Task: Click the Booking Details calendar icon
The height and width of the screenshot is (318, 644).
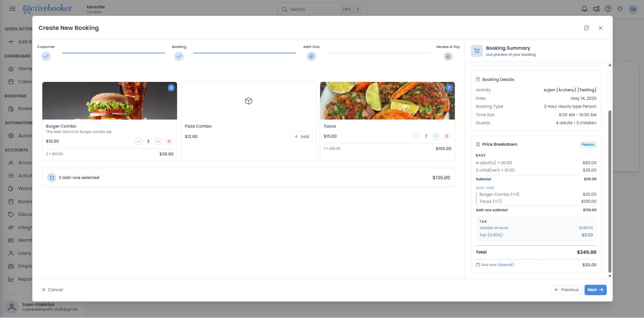Action: click(478, 80)
